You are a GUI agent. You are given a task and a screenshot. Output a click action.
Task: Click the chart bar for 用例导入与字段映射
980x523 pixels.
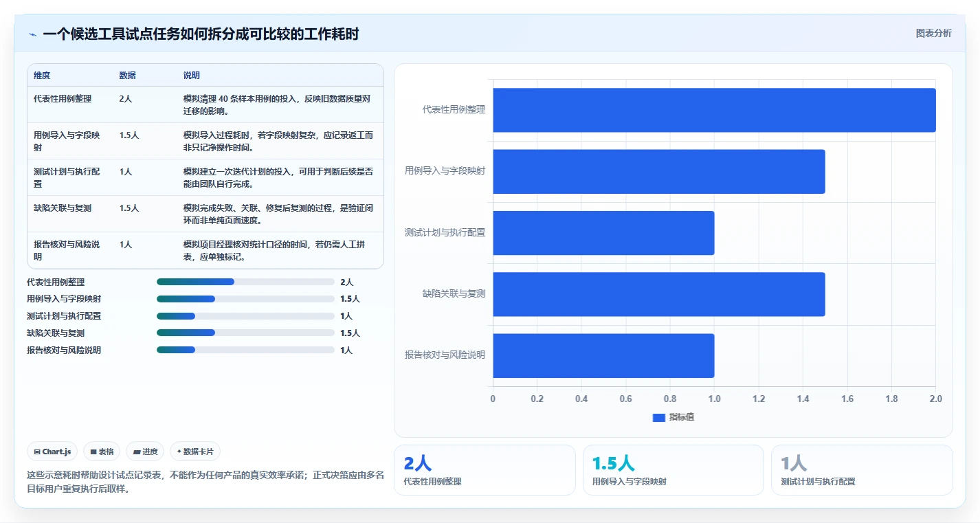(x=658, y=171)
